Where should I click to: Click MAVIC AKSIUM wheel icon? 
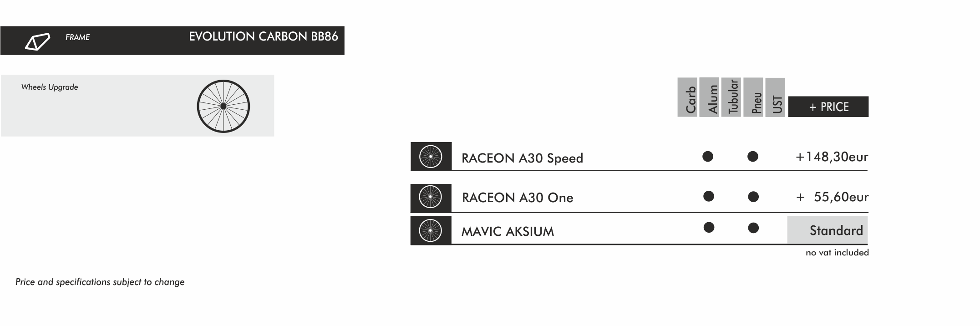[x=431, y=230]
